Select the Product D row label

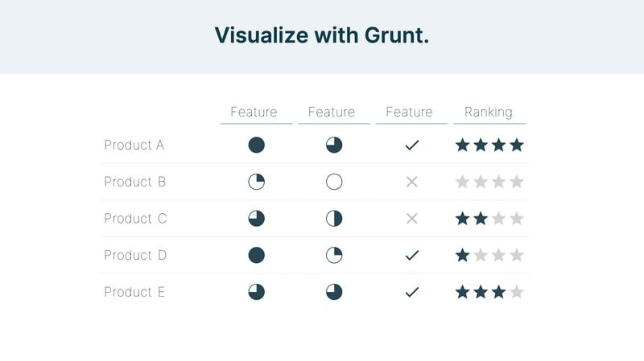point(134,255)
